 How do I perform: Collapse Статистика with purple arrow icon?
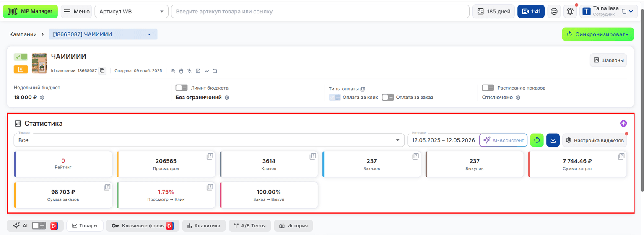[623, 123]
